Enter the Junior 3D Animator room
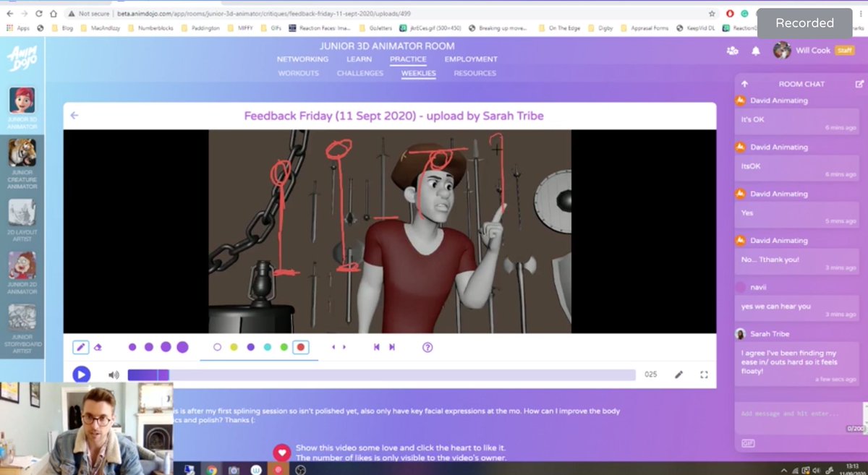 (x=22, y=108)
